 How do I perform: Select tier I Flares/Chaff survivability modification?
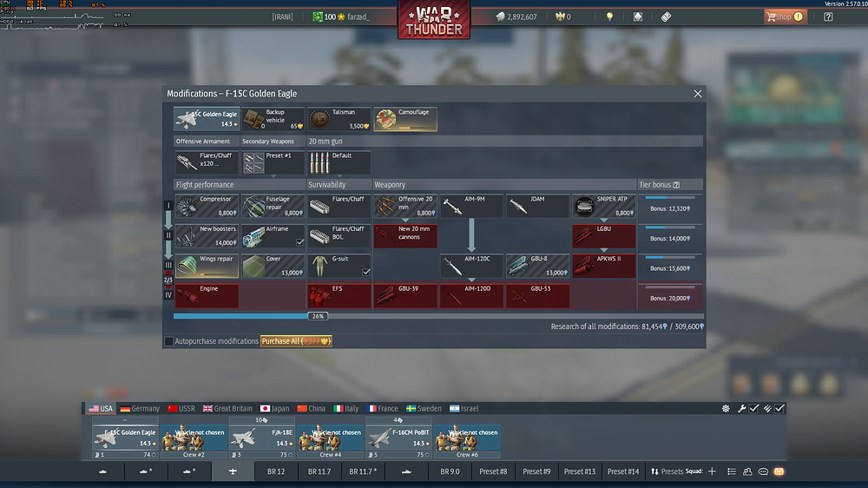pos(339,206)
